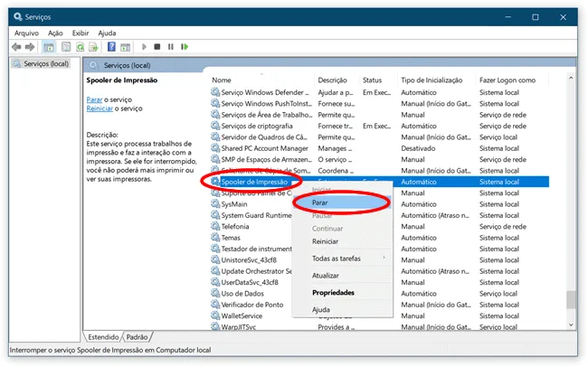
Task: Click the Back arrow toolbar icon
Action: pos(16,47)
